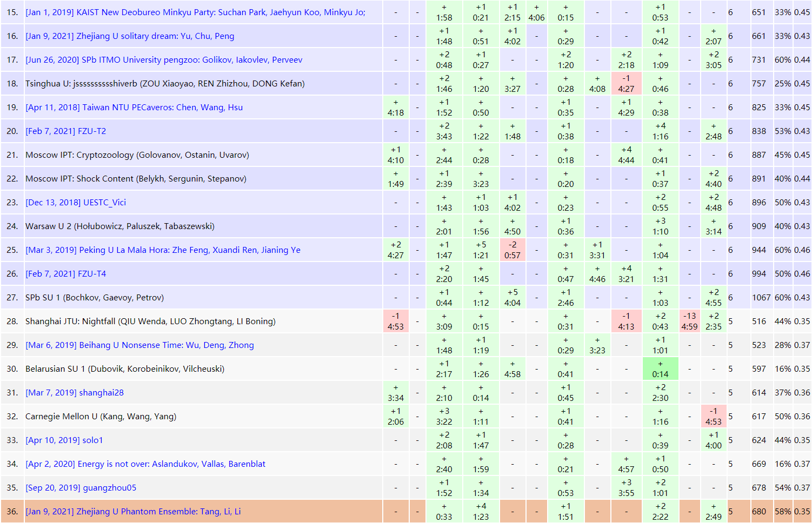Click the dark green 0:14 cell
Viewport: 812px width, 523px height.
point(660,368)
